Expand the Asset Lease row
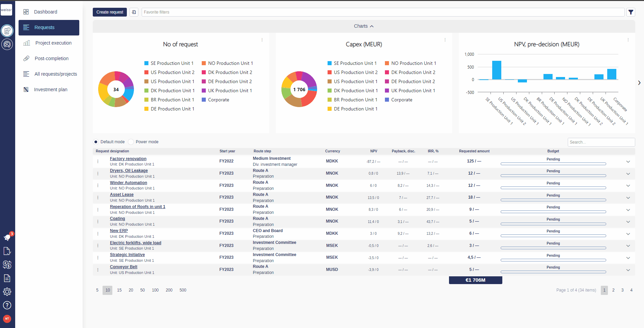 tap(628, 198)
